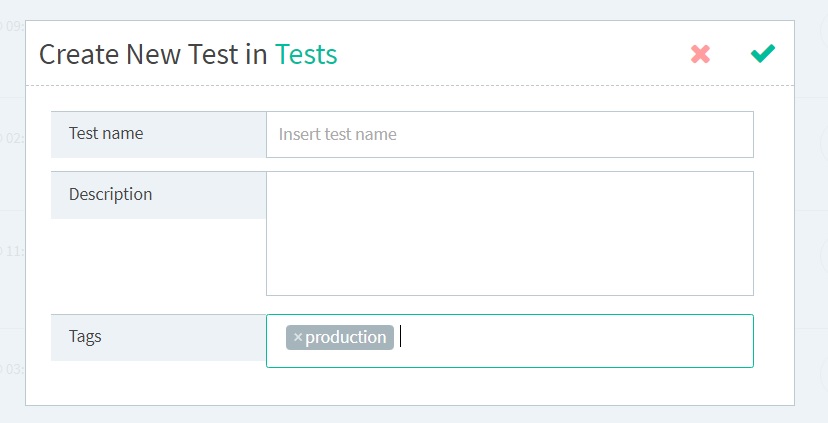
Task: Click the dimmed 02: timestamp behind the dialog
Action: tap(14, 138)
